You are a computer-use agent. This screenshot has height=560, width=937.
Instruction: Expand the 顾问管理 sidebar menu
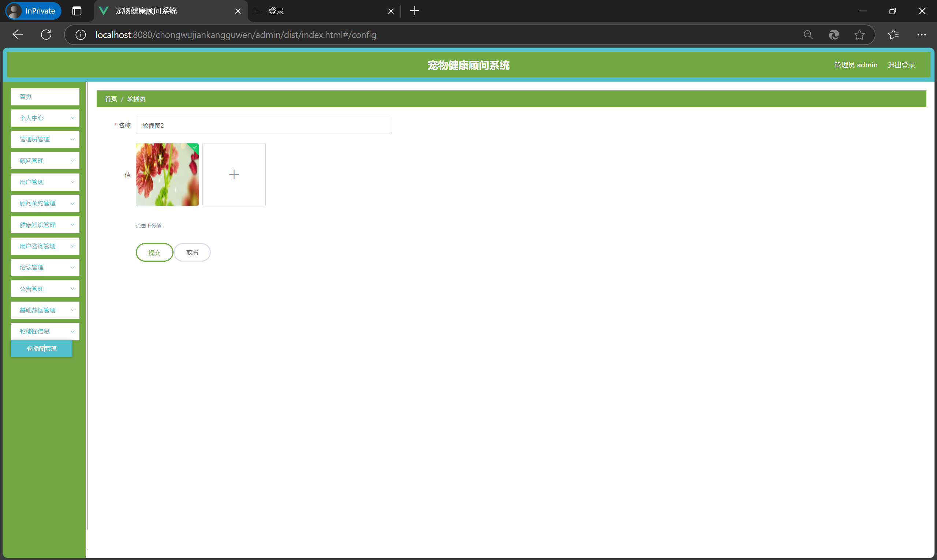(45, 161)
